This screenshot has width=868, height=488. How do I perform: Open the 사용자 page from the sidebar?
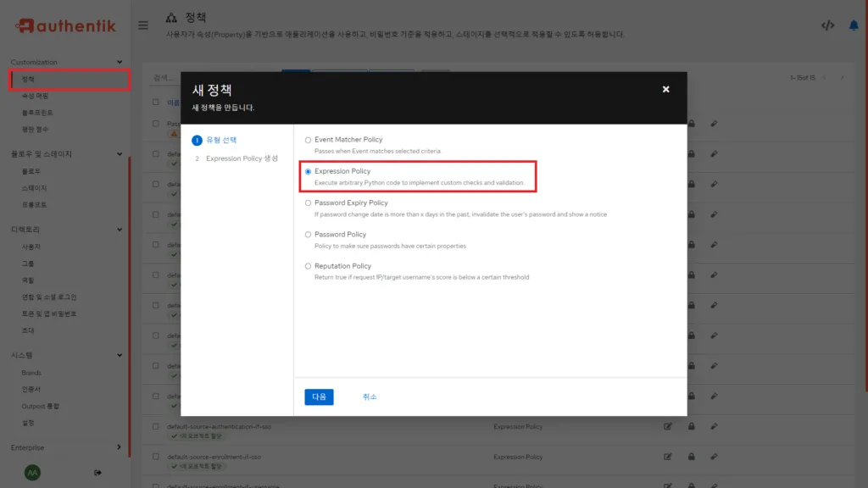31,246
